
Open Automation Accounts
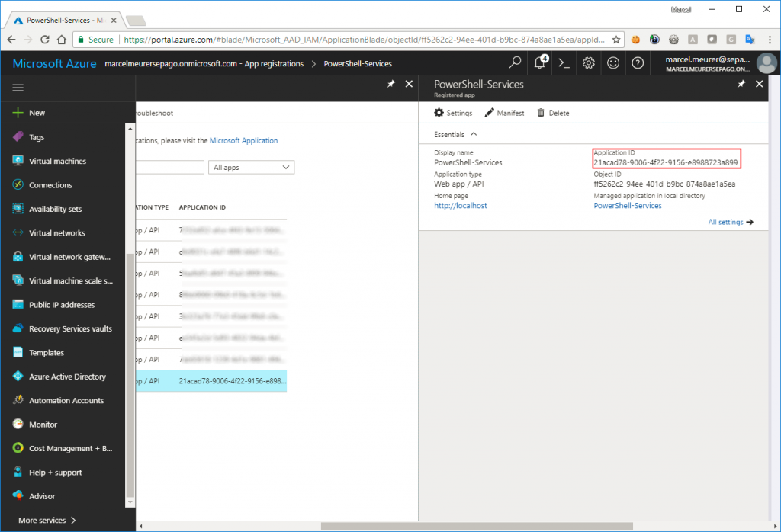[x=66, y=400]
